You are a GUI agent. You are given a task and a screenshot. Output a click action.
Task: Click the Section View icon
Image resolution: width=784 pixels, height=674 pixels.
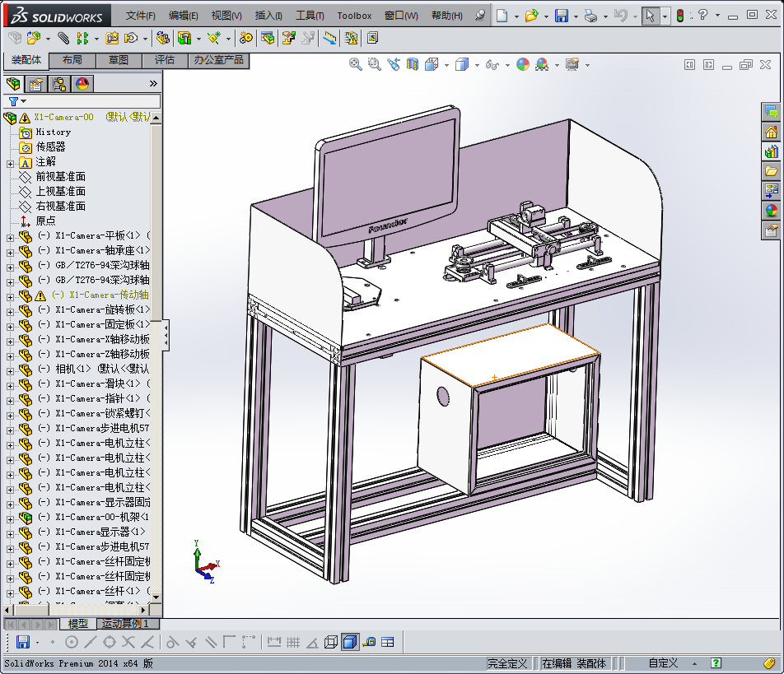click(413, 64)
